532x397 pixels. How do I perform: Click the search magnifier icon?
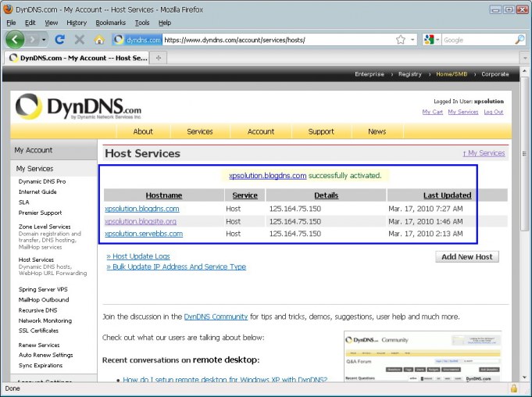520,40
